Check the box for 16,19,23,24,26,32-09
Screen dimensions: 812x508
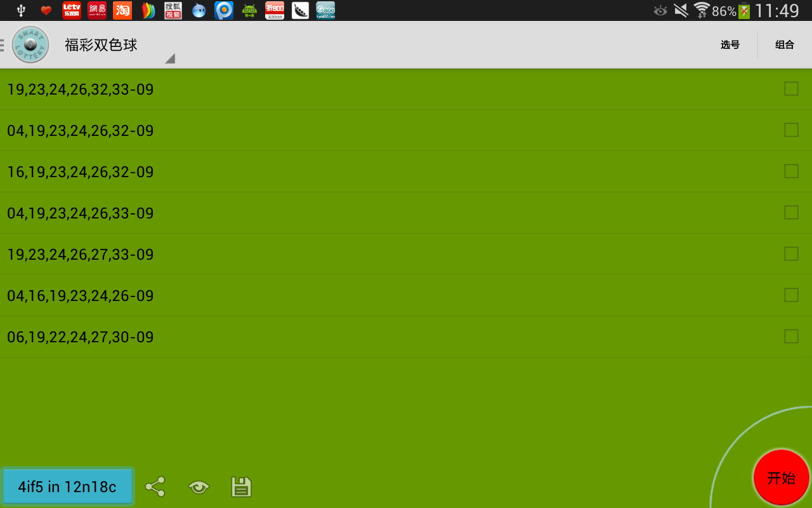[x=791, y=171]
